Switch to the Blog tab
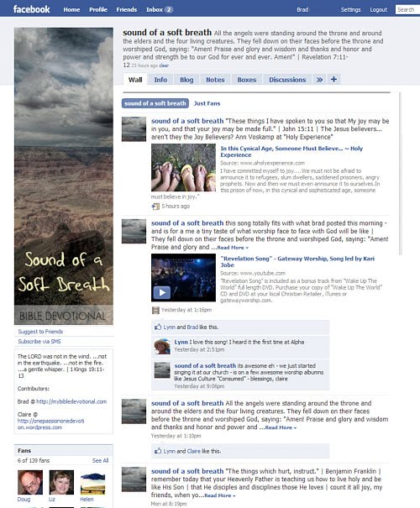The width and height of the screenshot is (420, 508). click(x=186, y=80)
